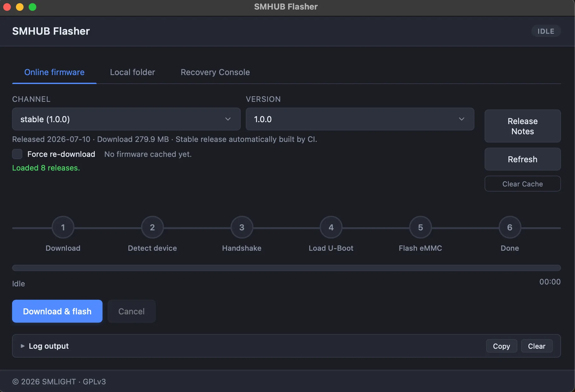Click step 2 Detect device circle

(153, 227)
